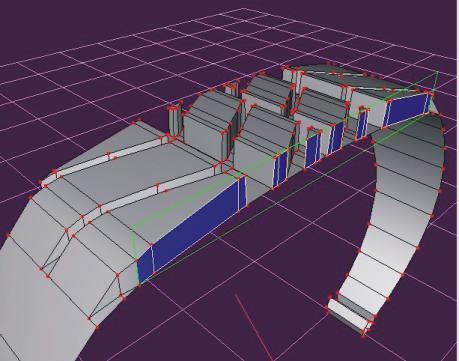Image resolution: width=459 pixels, height=361 pixels.
Task: Select the thin blue strip under the far bezel
Action: [x=362, y=123]
